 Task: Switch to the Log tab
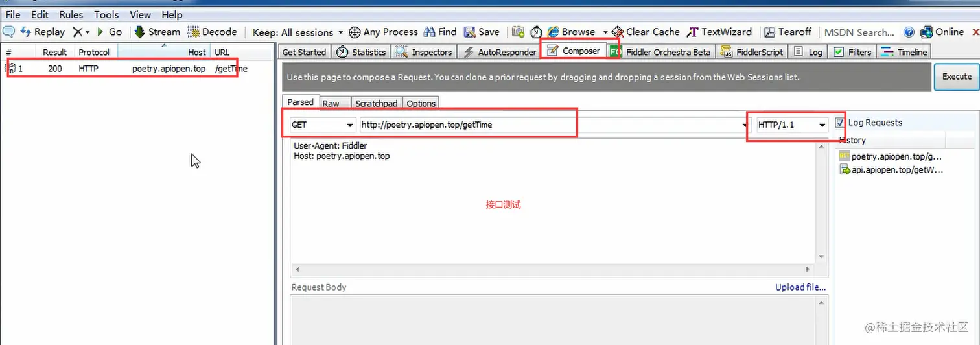pos(808,52)
